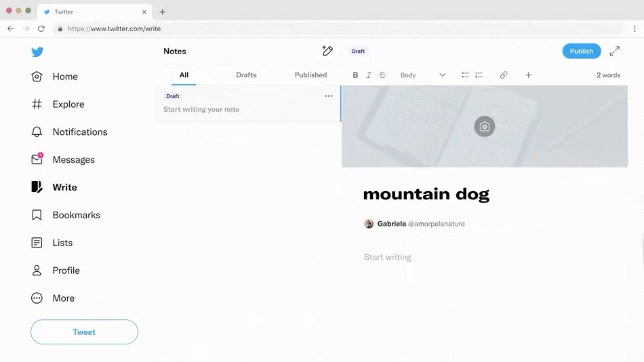Switch to the Drafts tab
Viewport: 644px width, 362px height.
(247, 75)
